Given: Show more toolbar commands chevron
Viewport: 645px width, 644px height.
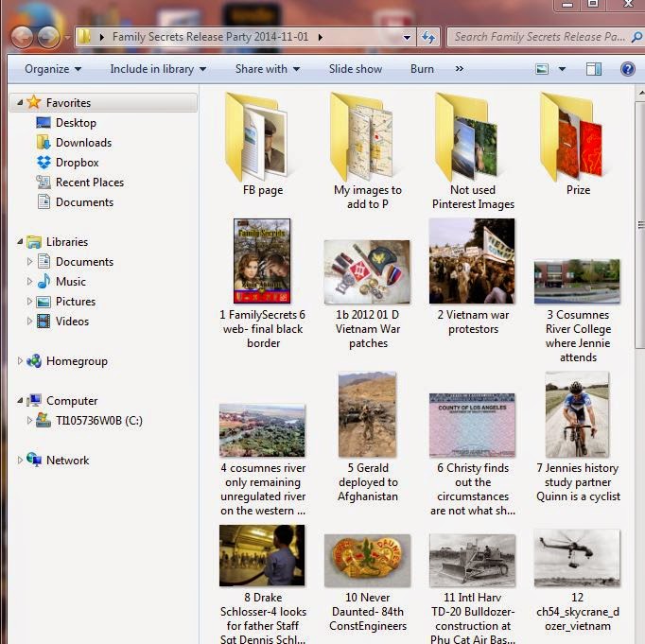Looking at the screenshot, I should pos(460,69).
